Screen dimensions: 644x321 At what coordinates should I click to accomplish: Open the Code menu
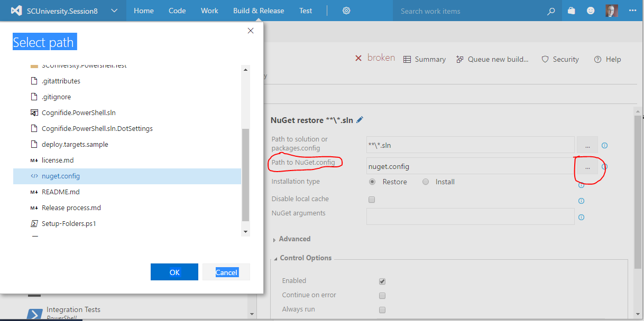pyautogui.click(x=177, y=11)
